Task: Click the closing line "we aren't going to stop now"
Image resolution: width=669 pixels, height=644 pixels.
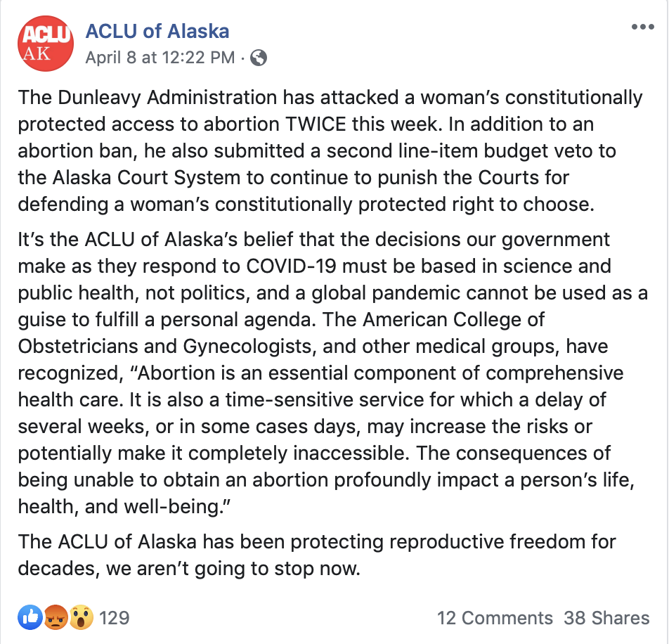Action: pos(233,569)
